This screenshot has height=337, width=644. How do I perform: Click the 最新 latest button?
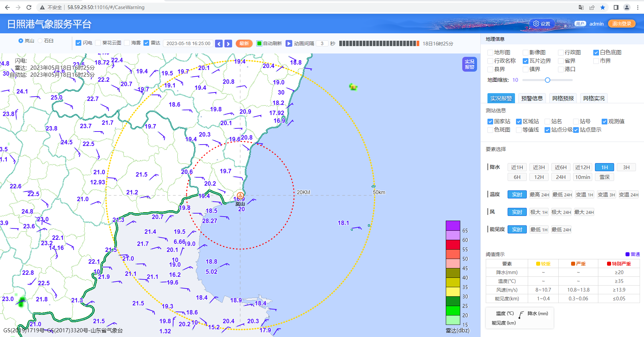pos(244,43)
